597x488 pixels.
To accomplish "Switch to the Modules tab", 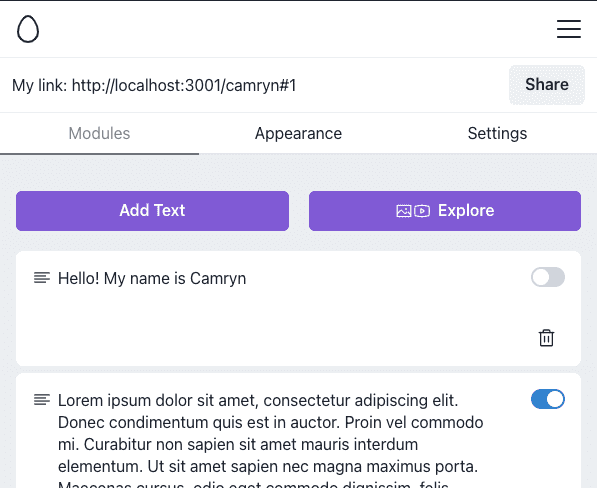I will coord(99,134).
